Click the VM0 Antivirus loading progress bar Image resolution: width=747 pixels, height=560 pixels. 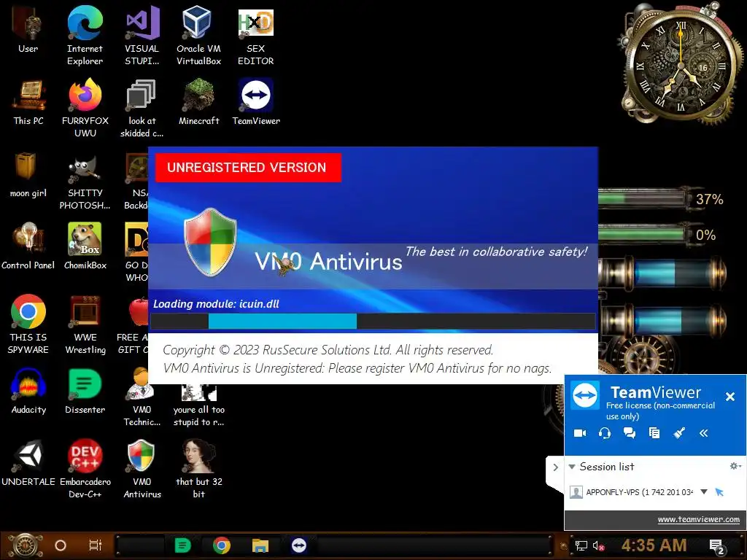[x=373, y=321]
